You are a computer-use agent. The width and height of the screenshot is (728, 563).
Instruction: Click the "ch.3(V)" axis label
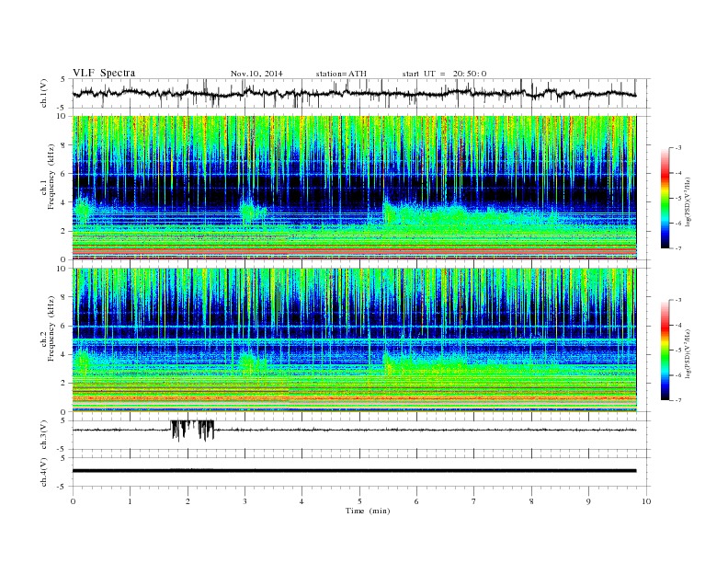point(44,435)
